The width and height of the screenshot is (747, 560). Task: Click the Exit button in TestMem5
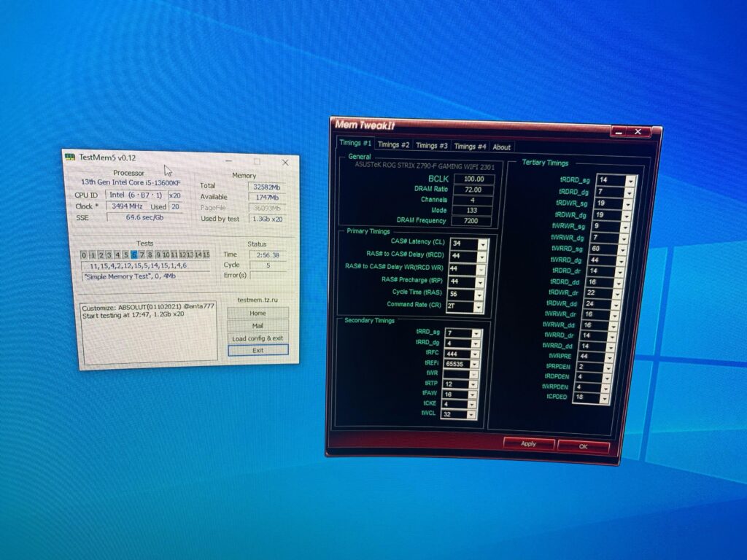pyautogui.click(x=258, y=350)
